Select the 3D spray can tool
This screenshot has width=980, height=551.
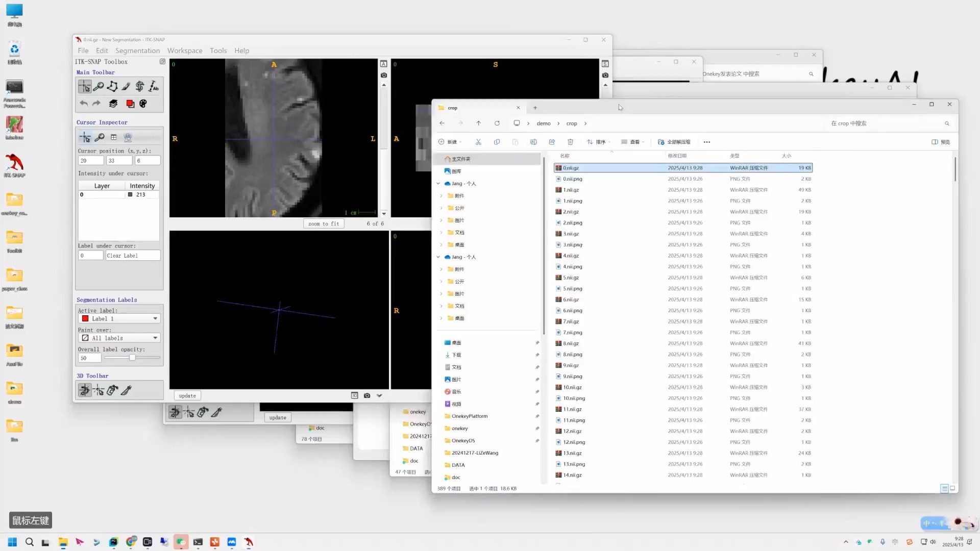coord(112,390)
